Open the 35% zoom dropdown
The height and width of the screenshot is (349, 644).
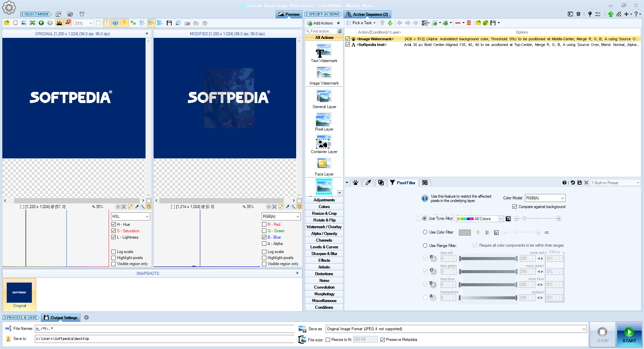91,23
